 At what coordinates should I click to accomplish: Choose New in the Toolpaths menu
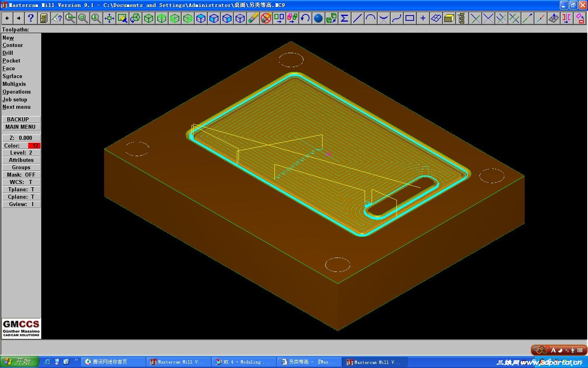[x=8, y=38]
